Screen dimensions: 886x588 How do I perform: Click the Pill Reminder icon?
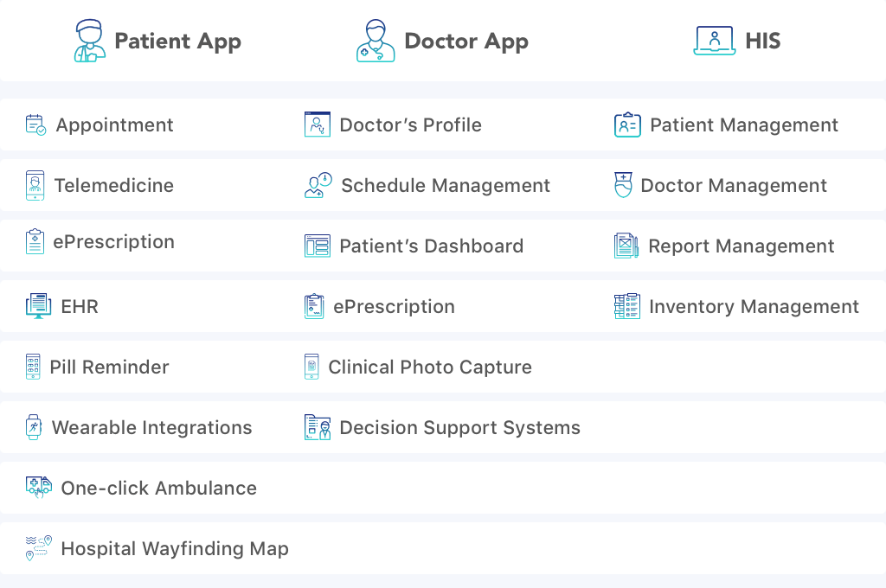click(33, 367)
